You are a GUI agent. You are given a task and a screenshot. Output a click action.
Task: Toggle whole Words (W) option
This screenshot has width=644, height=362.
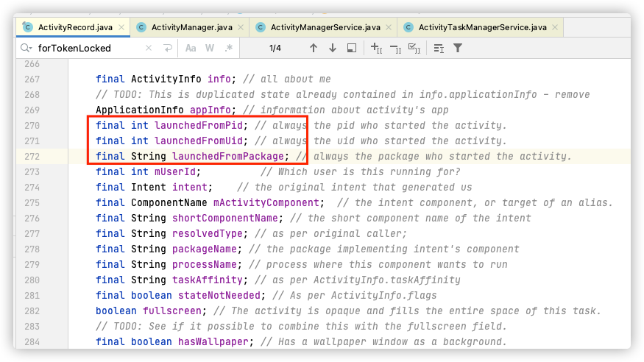(x=210, y=48)
